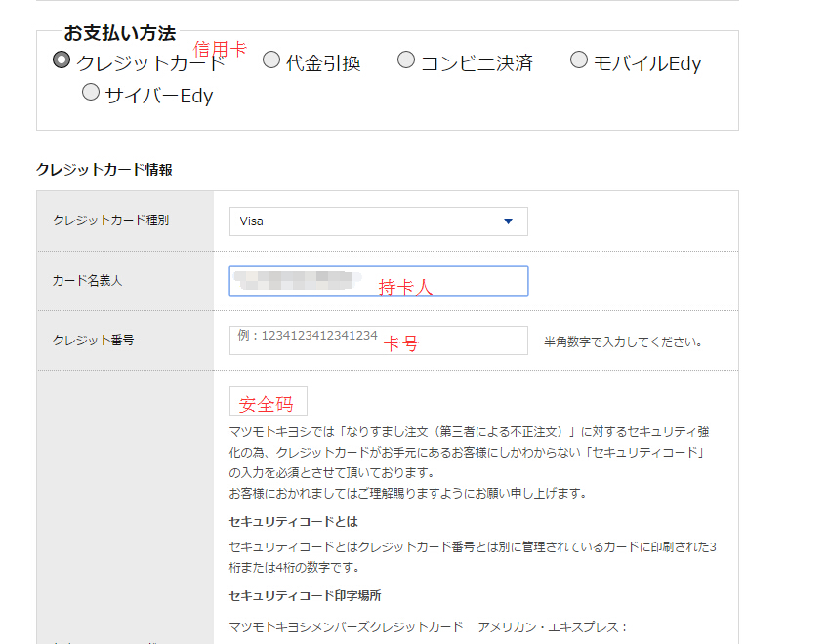Image resolution: width=829 pixels, height=644 pixels.
Task: Click the お支払い方法 section heading
Action: pyautogui.click(x=120, y=34)
